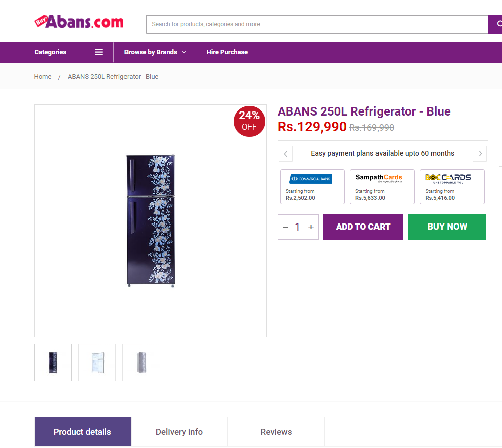Switch to the Reviews tab

[x=276, y=432]
